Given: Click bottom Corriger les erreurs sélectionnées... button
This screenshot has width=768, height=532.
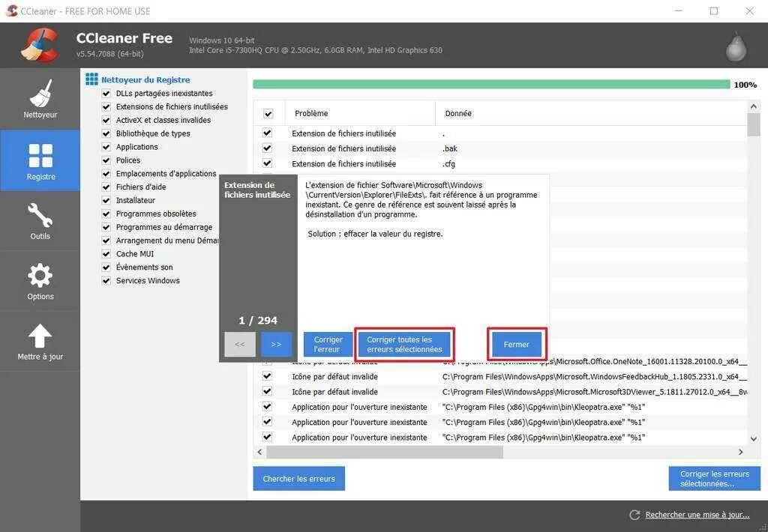Looking at the screenshot, I should coord(714,478).
